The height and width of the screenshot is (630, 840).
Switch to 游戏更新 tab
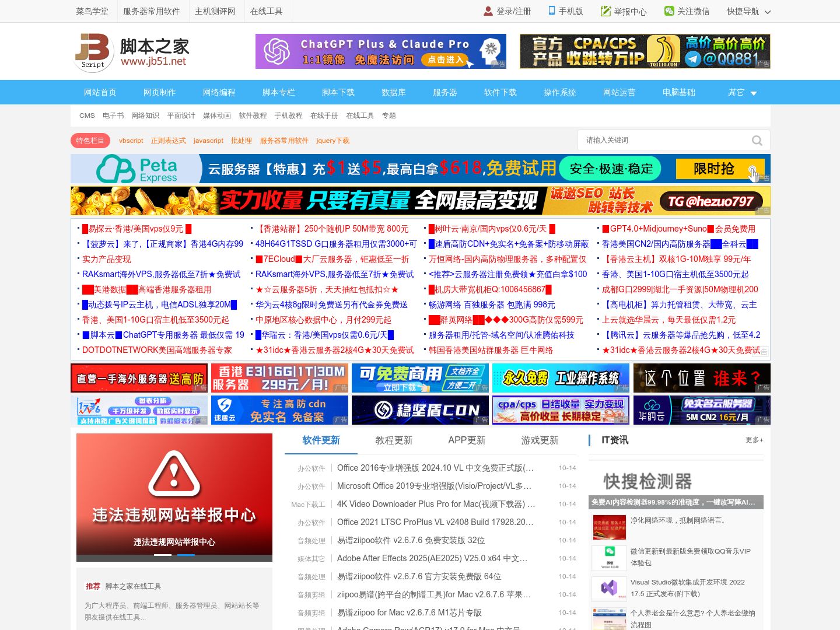tap(540, 440)
